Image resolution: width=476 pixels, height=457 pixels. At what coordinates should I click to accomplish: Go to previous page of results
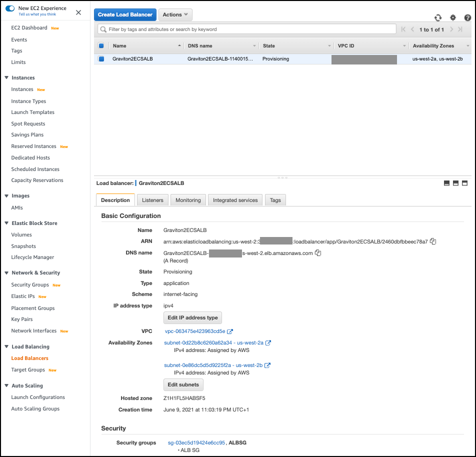(x=412, y=29)
